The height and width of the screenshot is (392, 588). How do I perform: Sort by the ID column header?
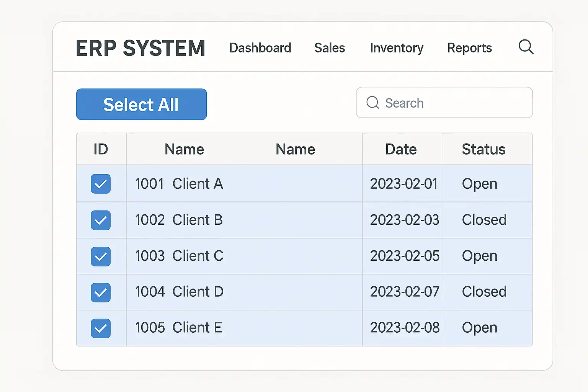point(101,149)
